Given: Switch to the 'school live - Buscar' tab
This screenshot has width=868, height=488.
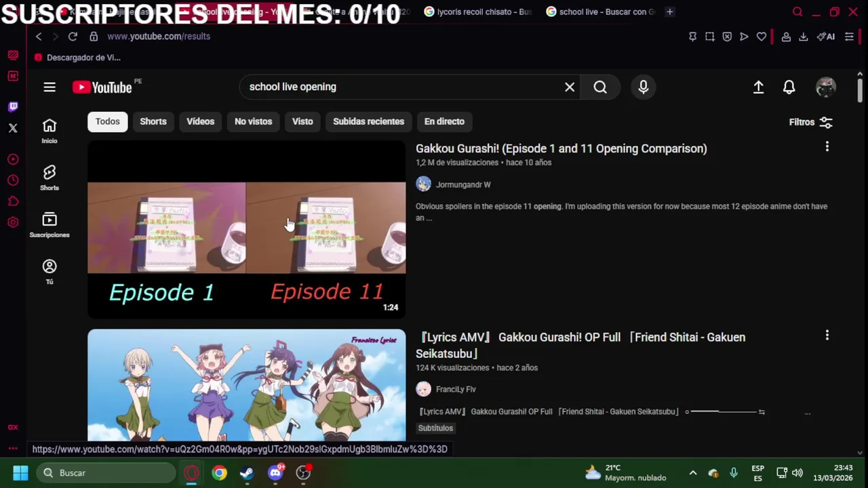Looking at the screenshot, I should pyautogui.click(x=600, y=12).
